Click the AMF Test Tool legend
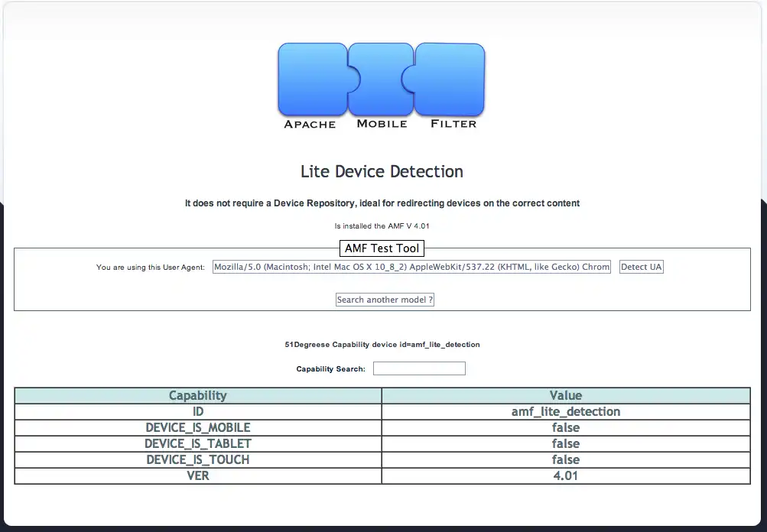 382,248
